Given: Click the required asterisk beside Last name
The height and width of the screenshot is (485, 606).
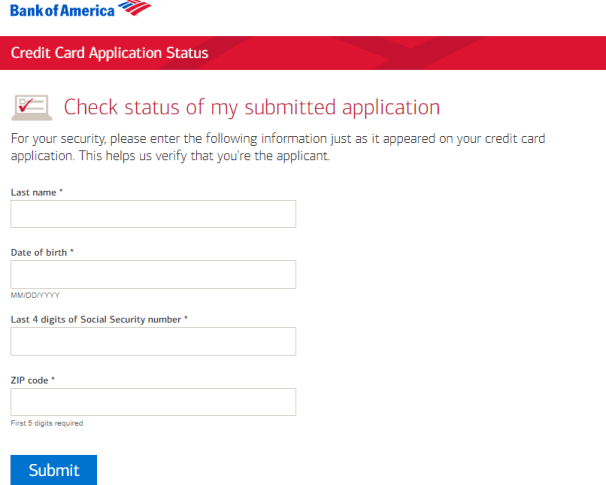Looking at the screenshot, I should 61,191.
